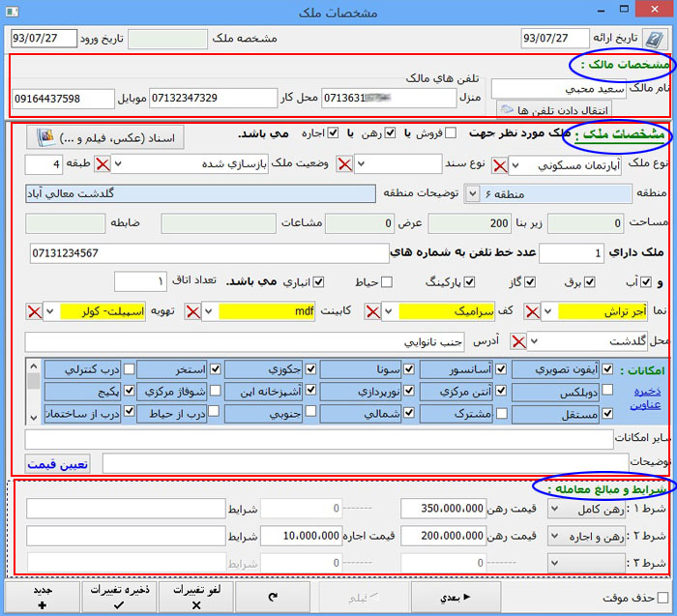This screenshot has width=677, height=616.
Task: Expand the شرط ۱ رهن کامل dropdown
Action: tap(557, 509)
